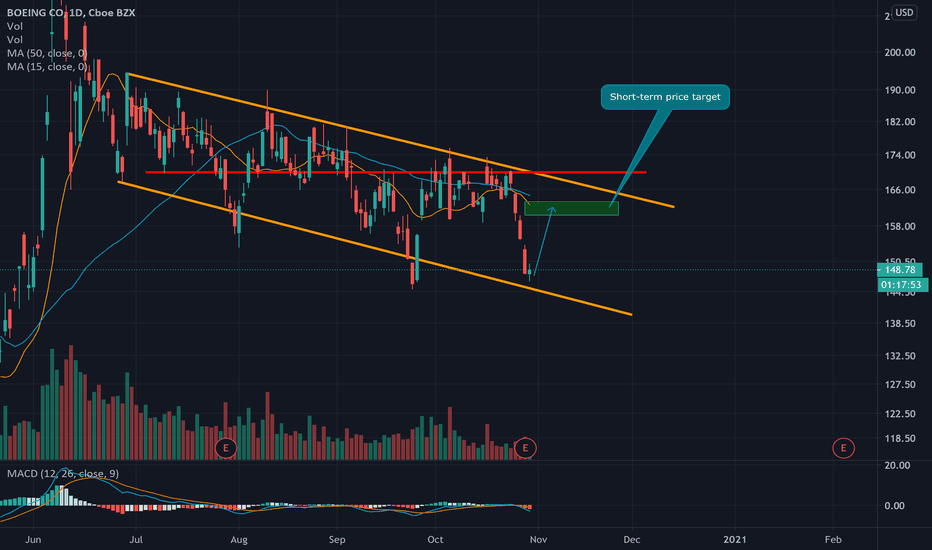Viewport: 932px width, 550px height.
Task: Open the earnings E marker near August
Action: [226, 448]
